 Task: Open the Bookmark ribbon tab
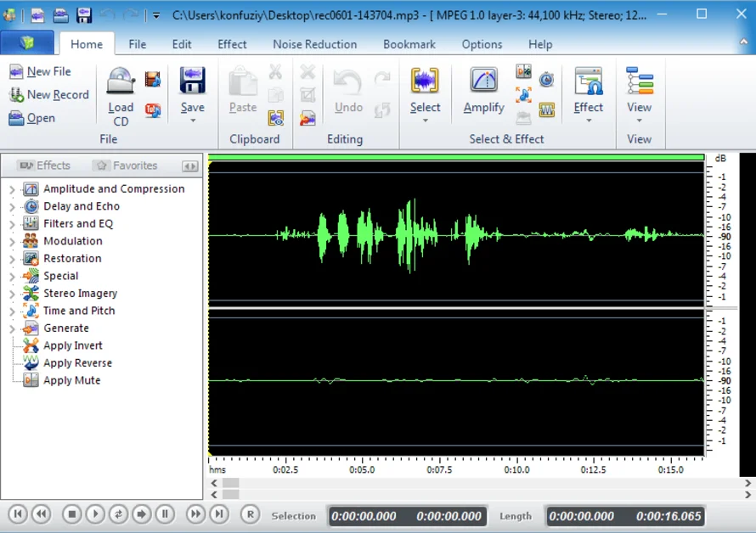click(x=409, y=44)
